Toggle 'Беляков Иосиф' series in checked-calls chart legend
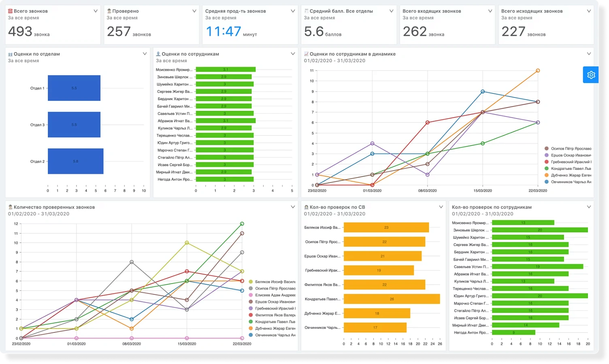Viewport: 609px width, 364px height. tap(272, 282)
